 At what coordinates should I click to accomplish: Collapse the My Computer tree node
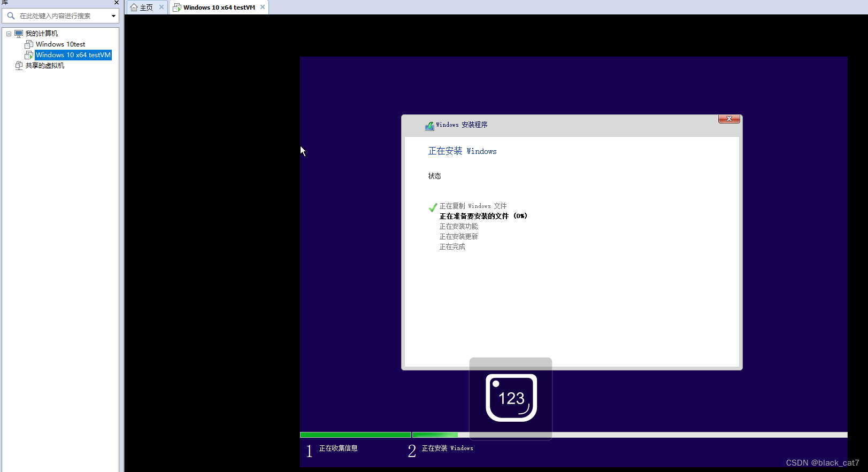pyautogui.click(x=9, y=34)
